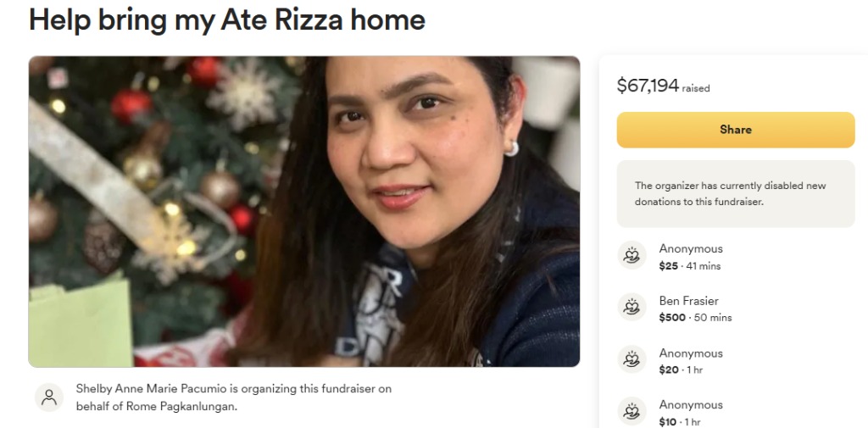Click the donation icon beside the $25 Anonymous donor
This screenshot has width=868, height=428.
click(632, 255)
